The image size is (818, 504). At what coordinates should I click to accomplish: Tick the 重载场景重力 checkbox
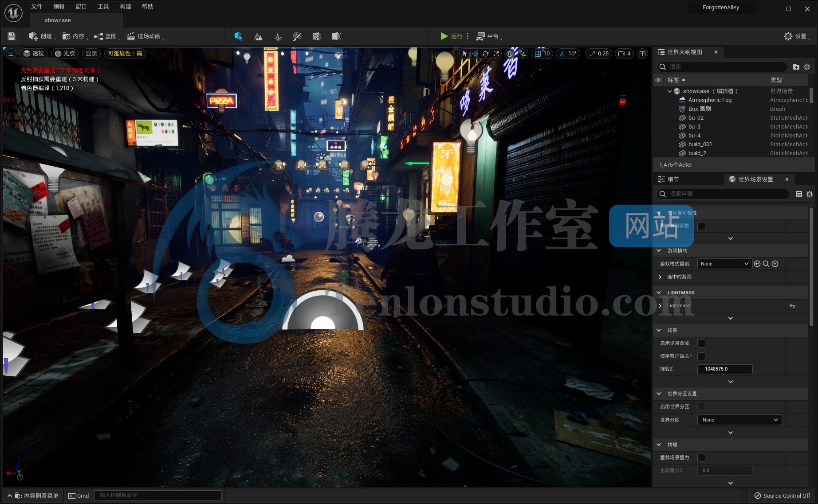[701, 458]
